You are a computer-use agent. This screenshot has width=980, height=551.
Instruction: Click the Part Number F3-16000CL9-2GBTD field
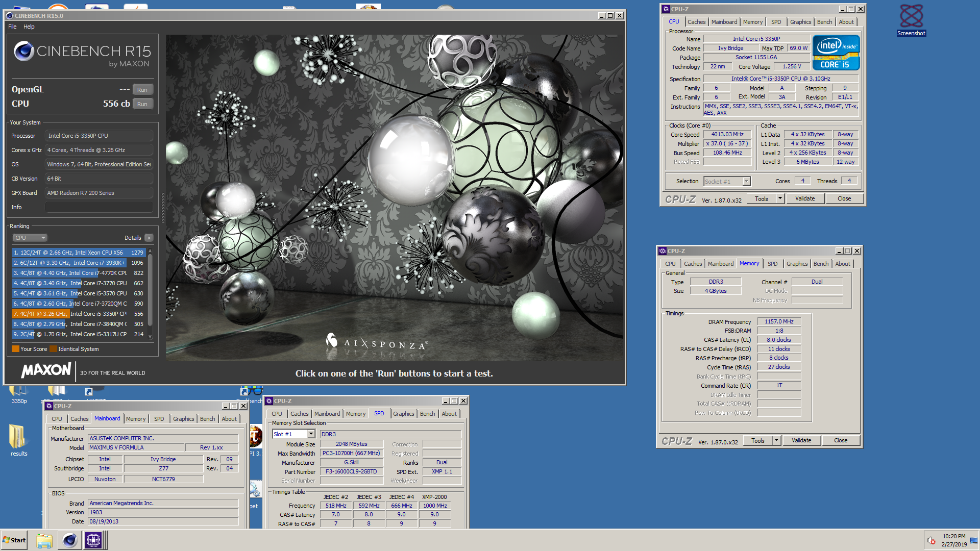coord(351,471)
